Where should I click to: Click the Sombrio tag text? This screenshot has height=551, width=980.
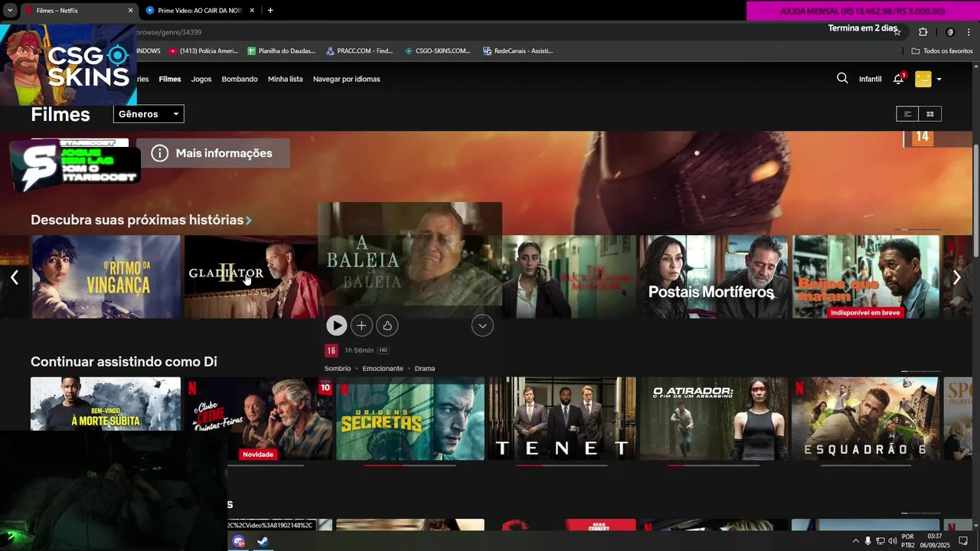338,369
